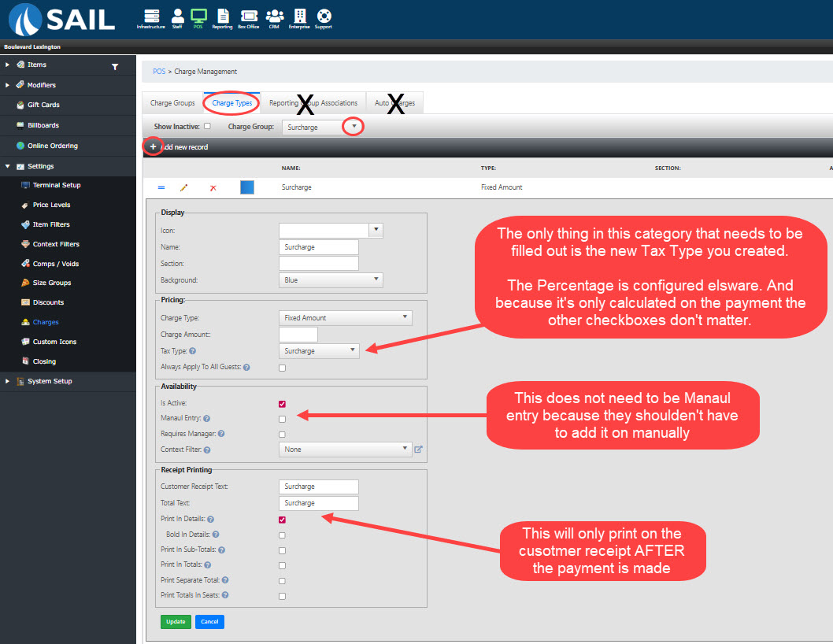Open the Box Office icon

248,17
